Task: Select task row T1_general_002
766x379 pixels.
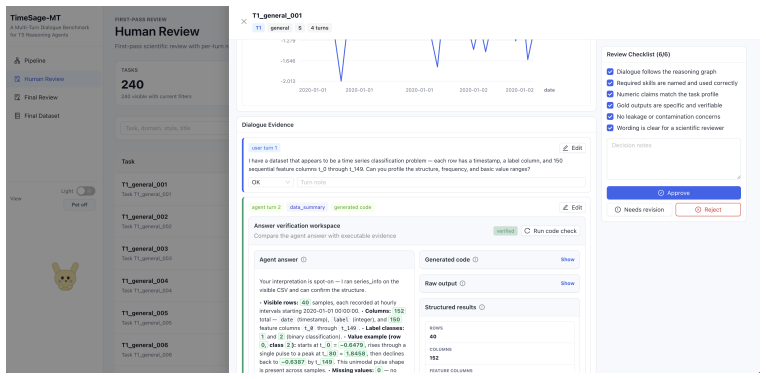Action: point(172,221)
